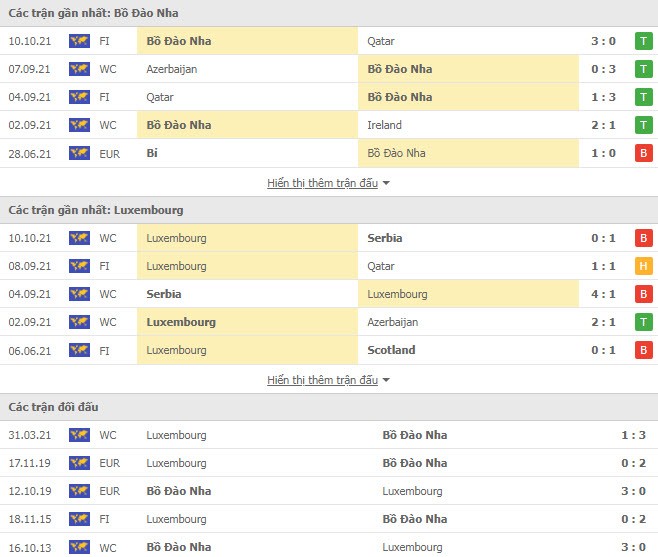Click the orange H badge for Luxembourg–Qatar draw
Screen dimensions: 658x557
click(x=644, y=266)
